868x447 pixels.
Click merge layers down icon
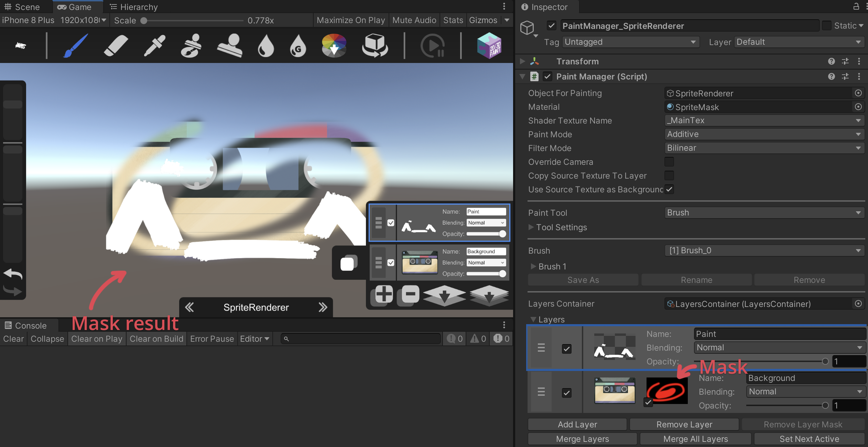(x=444, y=295)
